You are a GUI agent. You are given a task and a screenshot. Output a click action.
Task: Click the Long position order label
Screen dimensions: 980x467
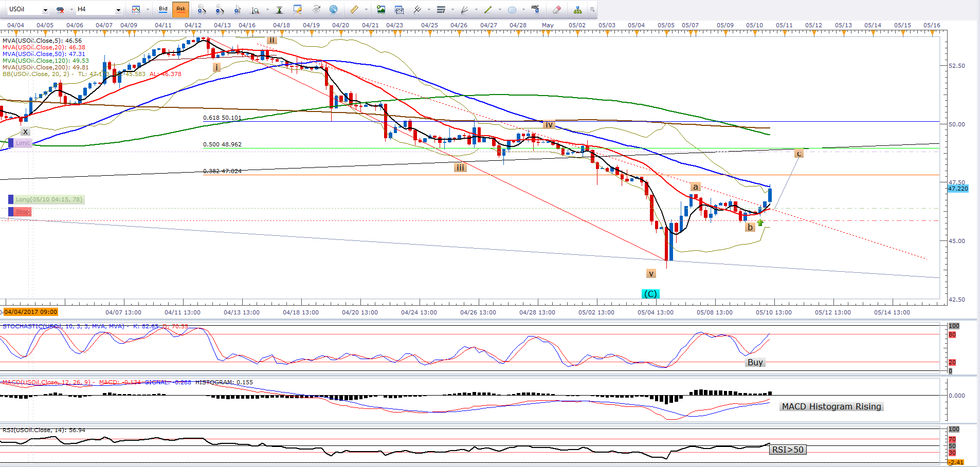48,199
